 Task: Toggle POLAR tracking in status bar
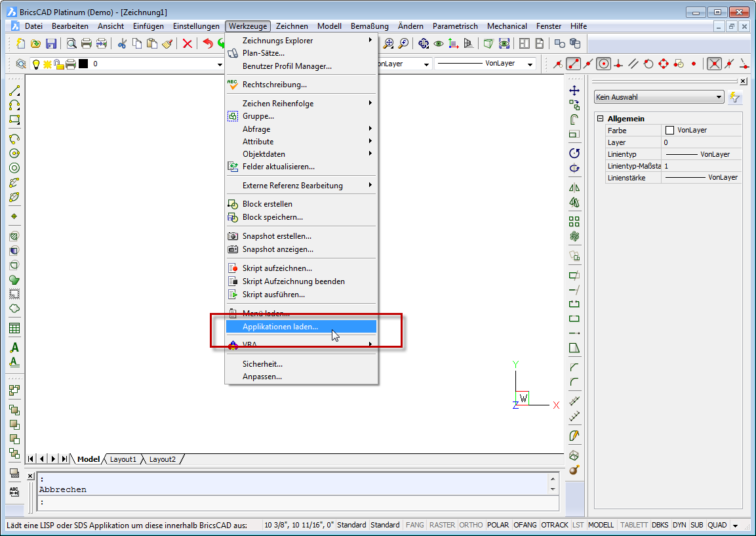coord(498,525)
